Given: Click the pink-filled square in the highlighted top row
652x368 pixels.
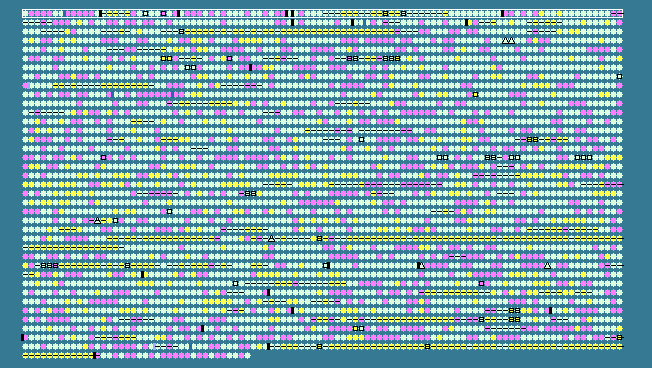Looking at the screenshot, I should point(163,14).
